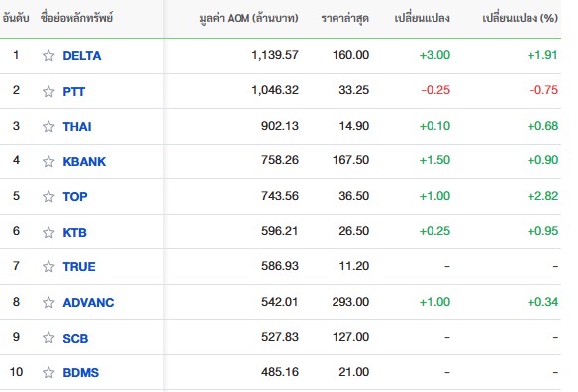Click the อันดับ ranking column header
The height and width of the screenshot is (392, 578).
[x=16, y=18]
